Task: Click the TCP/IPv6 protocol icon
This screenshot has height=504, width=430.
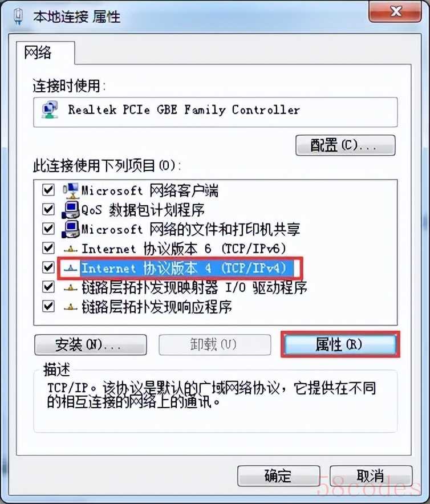Action: pyautogui.click(x=71, y=249)
